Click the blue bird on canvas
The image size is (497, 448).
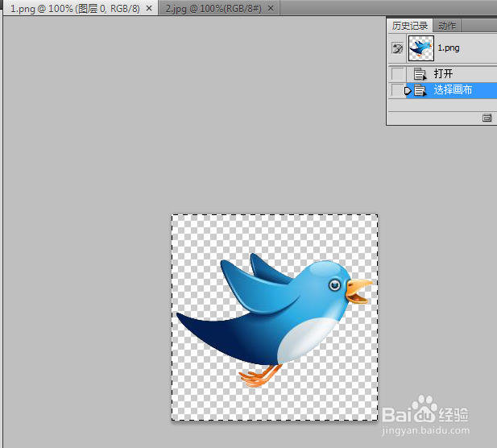click(x=275, y=319)
